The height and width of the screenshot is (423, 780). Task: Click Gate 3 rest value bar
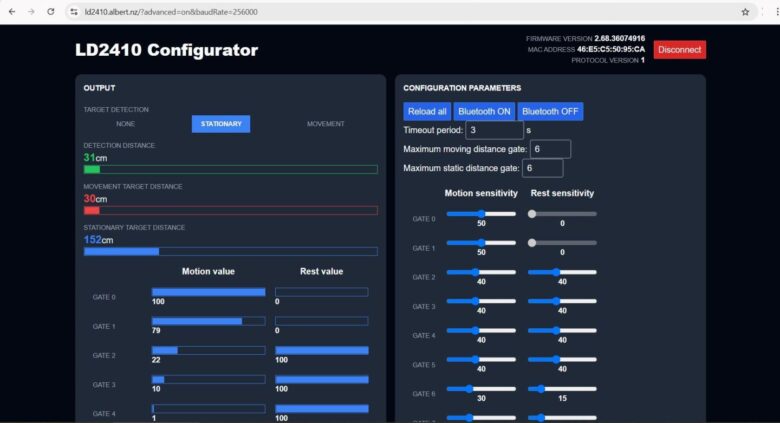pos(322,379)
